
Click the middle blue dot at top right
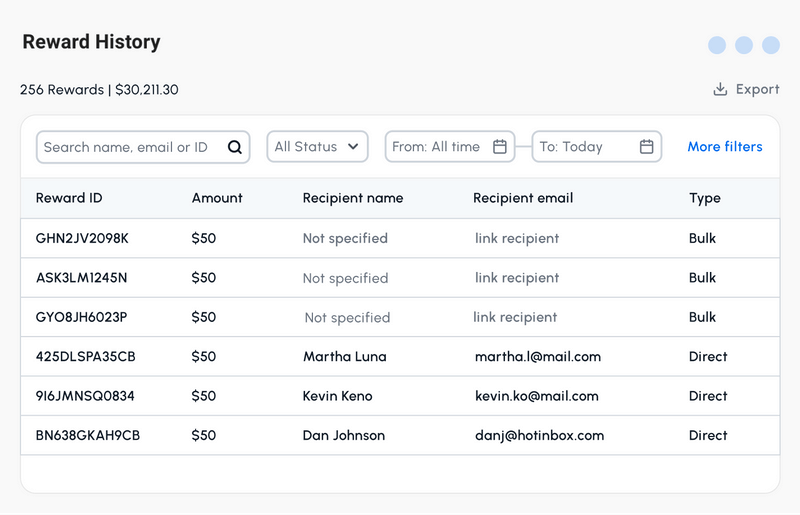tap(744, 45)
